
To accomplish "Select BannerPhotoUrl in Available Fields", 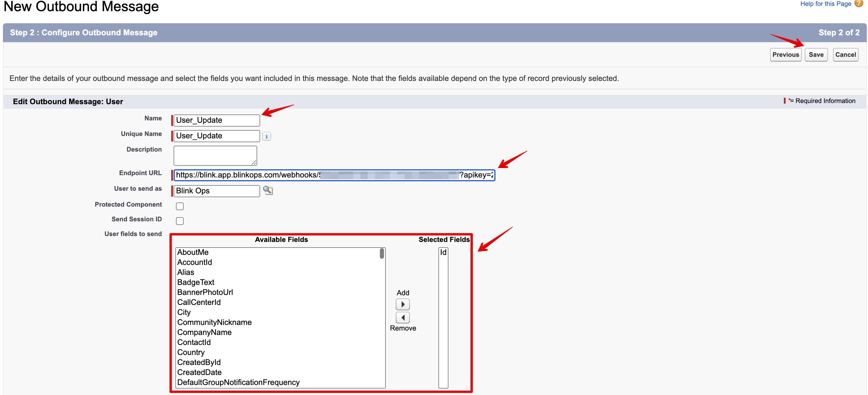I will [x=205, y=292].
